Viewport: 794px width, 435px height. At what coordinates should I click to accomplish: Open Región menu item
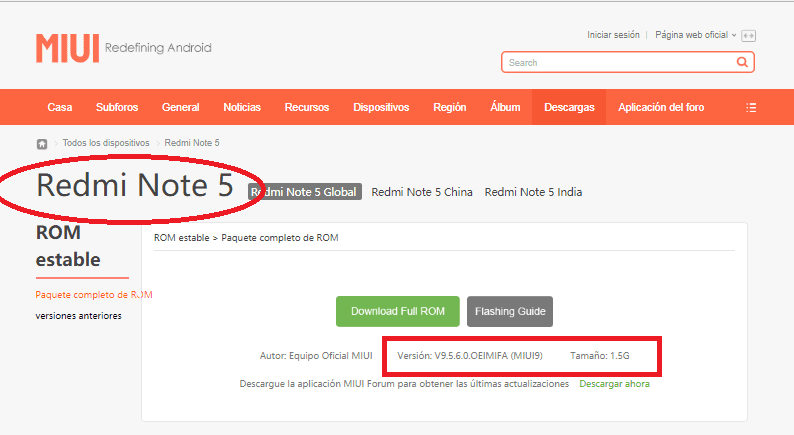(x=450, y=107)
